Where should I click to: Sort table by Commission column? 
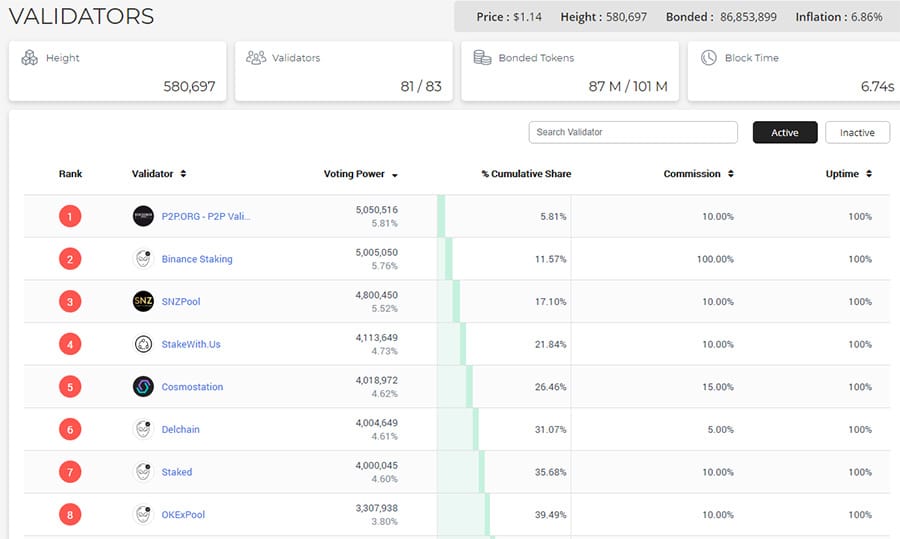point(699,174)
